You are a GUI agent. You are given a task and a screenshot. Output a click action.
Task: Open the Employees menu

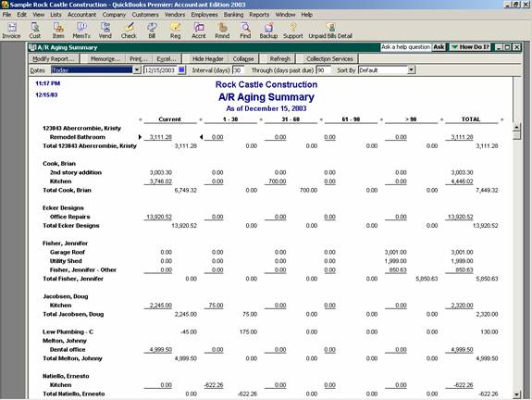click(x=204, y=15)
